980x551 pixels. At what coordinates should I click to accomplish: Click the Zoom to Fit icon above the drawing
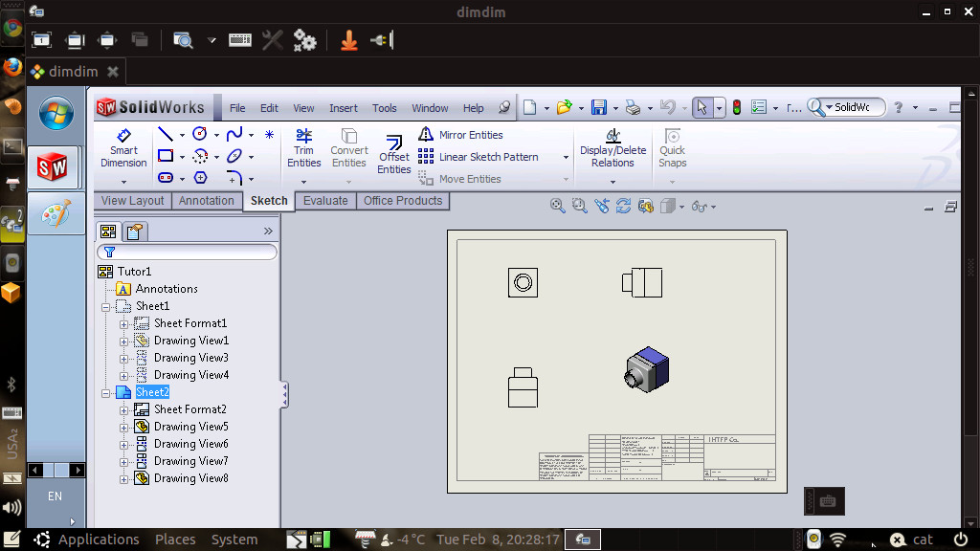pos(557,205)
